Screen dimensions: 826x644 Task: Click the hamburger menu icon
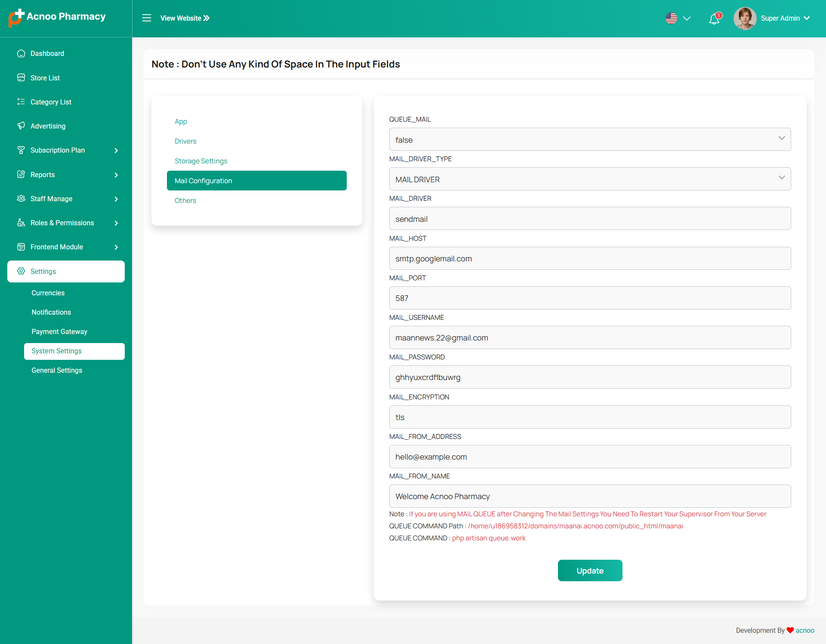147,18
